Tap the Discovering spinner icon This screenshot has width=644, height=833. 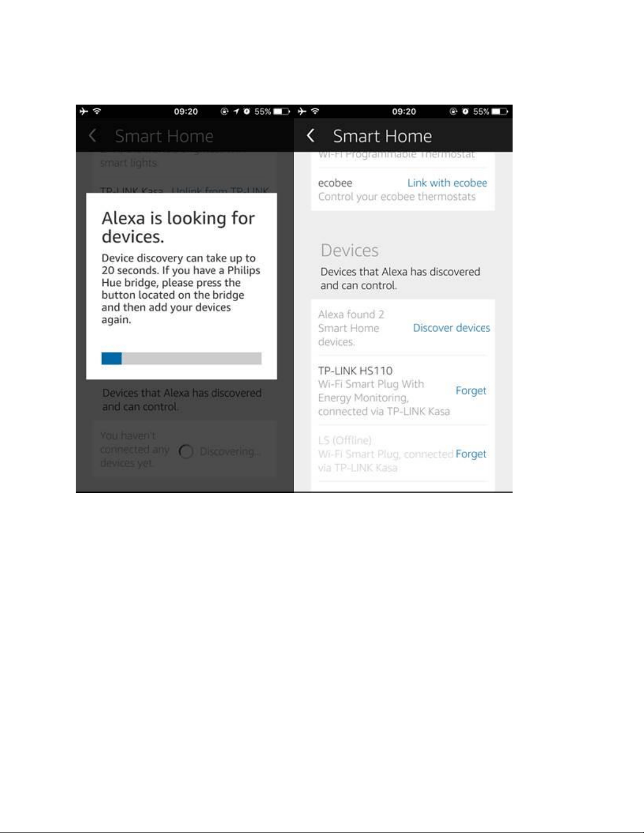pyautogui.click(x=186, y=451)
